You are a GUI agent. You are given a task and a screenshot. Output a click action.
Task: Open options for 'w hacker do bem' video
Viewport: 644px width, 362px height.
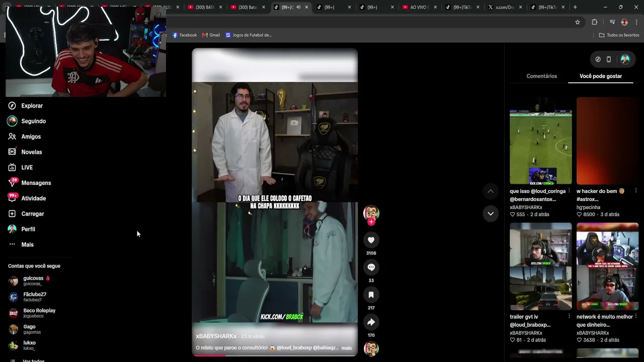[x=636, y=191]
